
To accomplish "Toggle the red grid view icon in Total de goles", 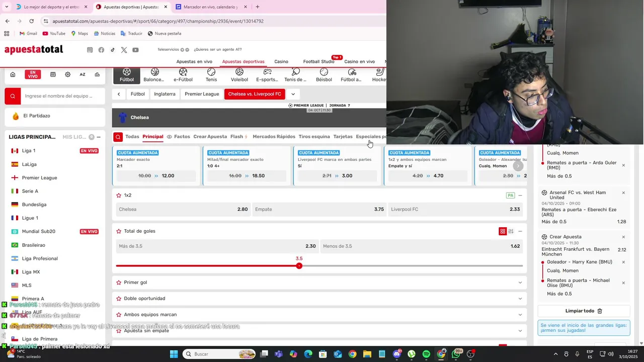I will click(x=502, y=231).
